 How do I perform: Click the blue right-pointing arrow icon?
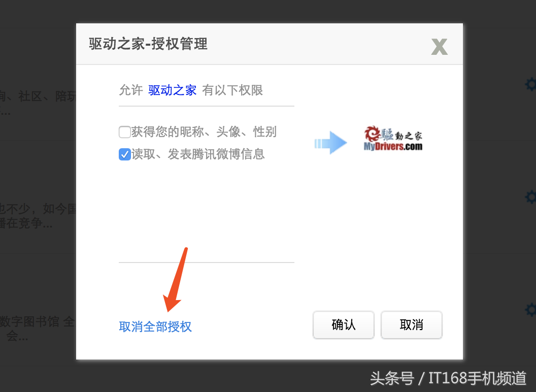pyautogui.click(x=330, y=143)
